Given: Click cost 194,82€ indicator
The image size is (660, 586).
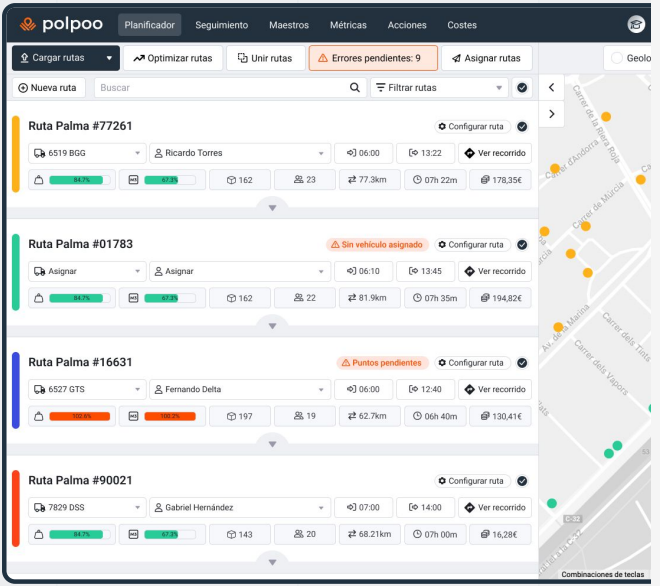Looking at the screenshot, I should pyautogui.click(x=500, y=298).
